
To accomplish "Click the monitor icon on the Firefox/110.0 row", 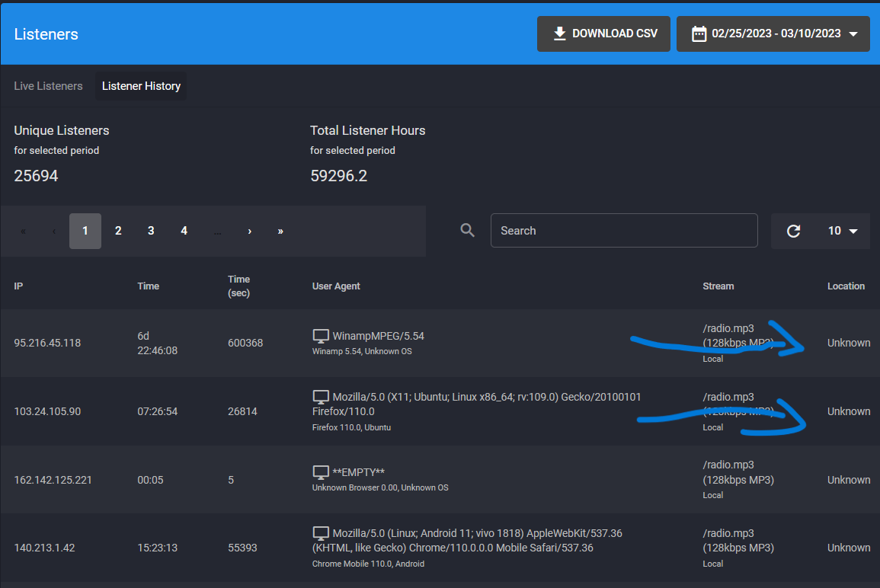I will click(321, 396).
